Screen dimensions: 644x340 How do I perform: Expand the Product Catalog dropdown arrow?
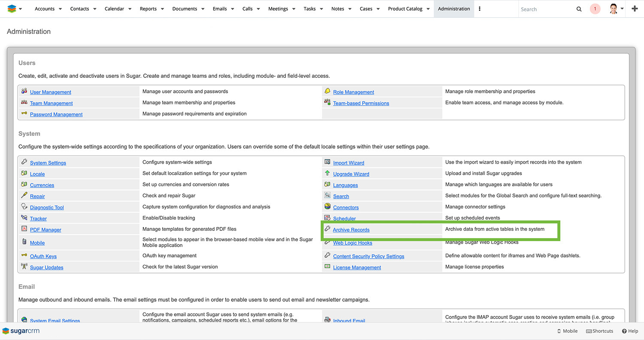[428, 9]
